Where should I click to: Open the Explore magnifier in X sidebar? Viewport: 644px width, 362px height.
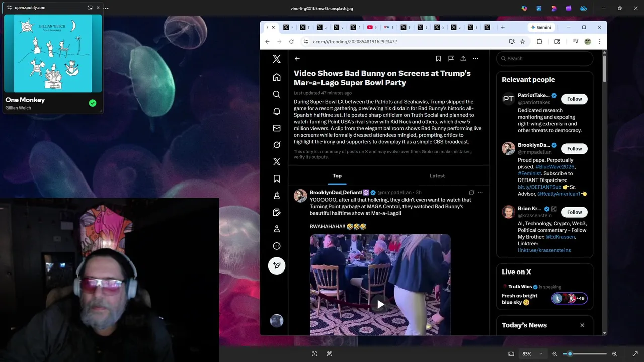(x=277, y=94)
